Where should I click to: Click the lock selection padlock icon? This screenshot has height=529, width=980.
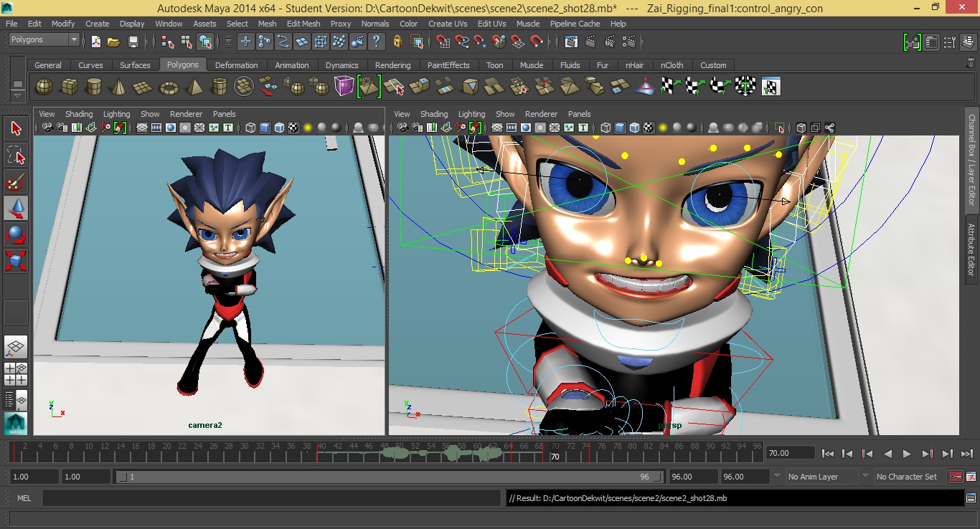coord(397,42)
